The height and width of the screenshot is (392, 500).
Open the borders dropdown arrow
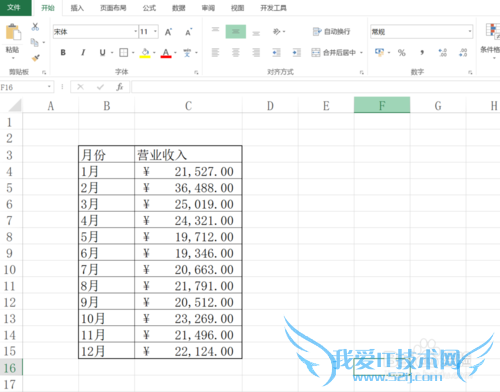pyautogui.click(x=133, y=52)
